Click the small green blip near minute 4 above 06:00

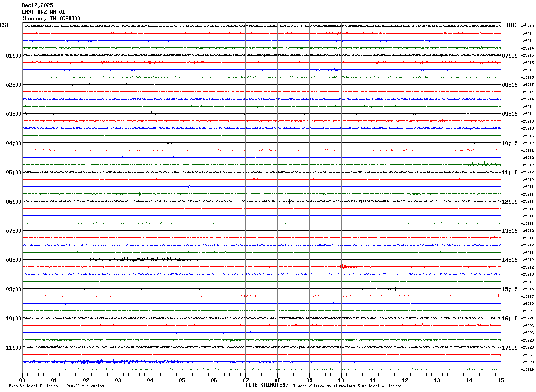pyautogui.click(x=140, y=194)
